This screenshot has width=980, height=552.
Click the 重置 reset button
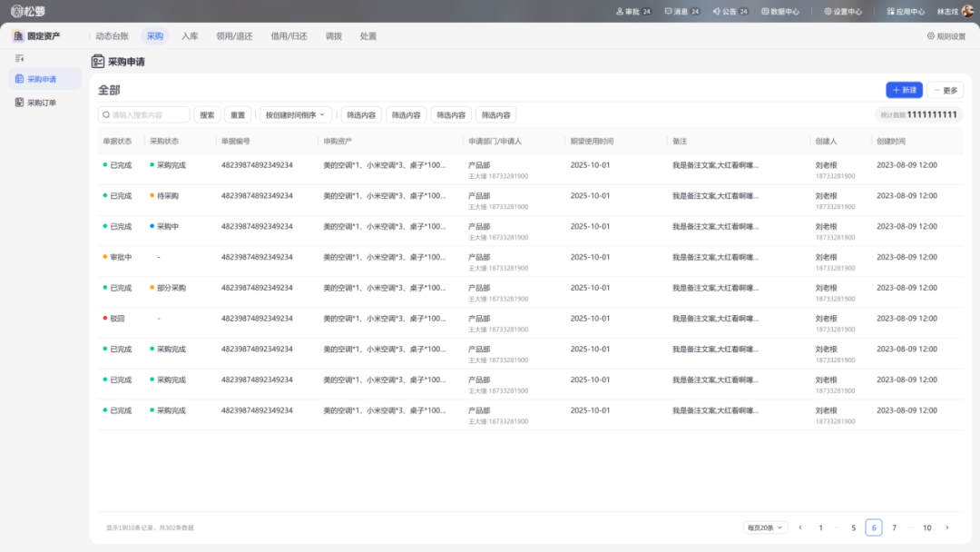(x=238, y=115)
